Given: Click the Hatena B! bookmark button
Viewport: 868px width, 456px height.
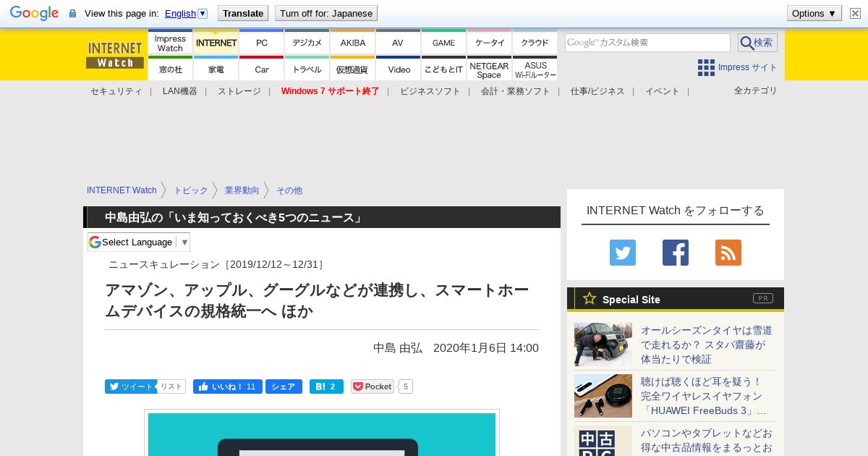Looking at the screenshot, I should click(x=326, y=387).
